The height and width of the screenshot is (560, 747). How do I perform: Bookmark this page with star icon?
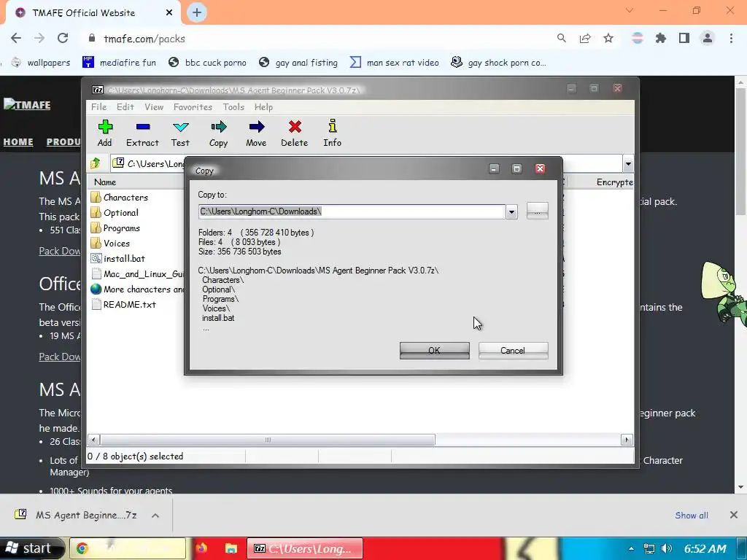tap(608, 38)
